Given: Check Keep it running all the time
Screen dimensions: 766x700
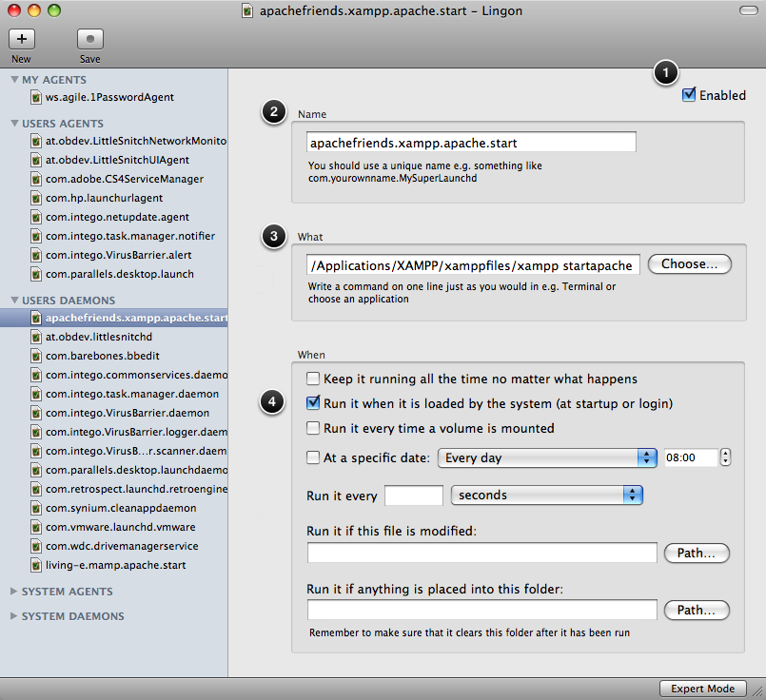Looking at the screenshot, I should pos(313,379).
